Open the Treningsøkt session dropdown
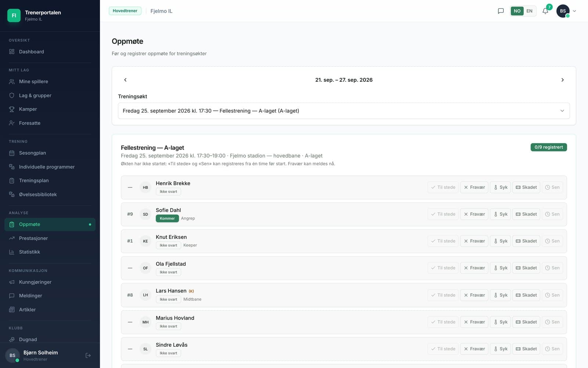The width and height of the screenshot is (588, 368). (344, 111)
